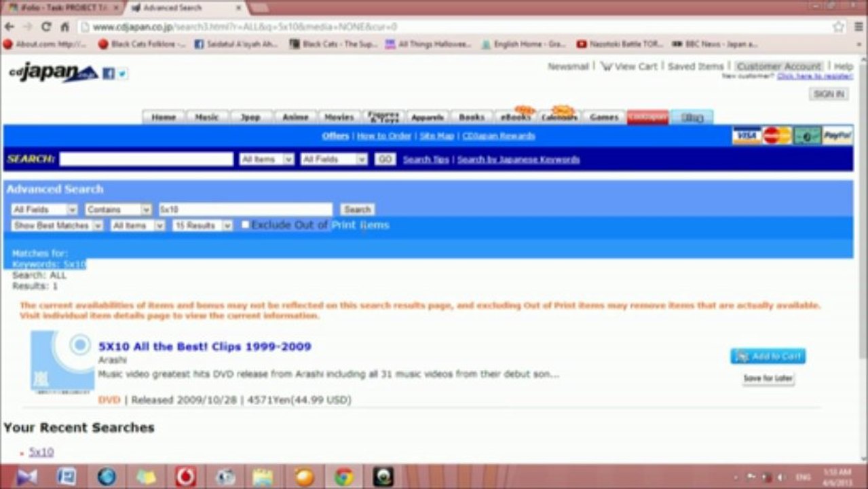The height and width of the screenshot is (489, 868).
Task: Click the browser forward arrow
Action: click(28, 27)
